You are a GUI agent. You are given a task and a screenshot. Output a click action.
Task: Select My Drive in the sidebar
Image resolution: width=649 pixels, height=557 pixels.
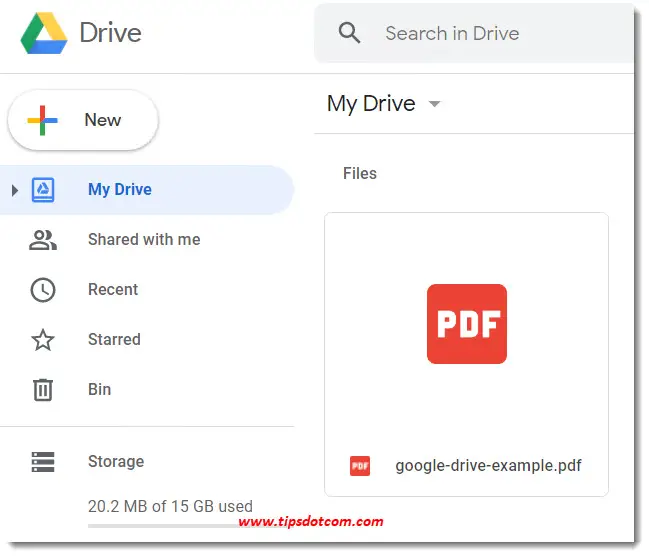coord(147,190)
